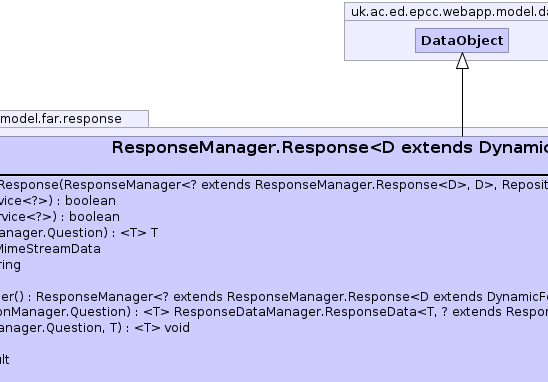Click the horizontal divider under class title
The width and height of the screenshot is (548, 382).
coord(274,174)
